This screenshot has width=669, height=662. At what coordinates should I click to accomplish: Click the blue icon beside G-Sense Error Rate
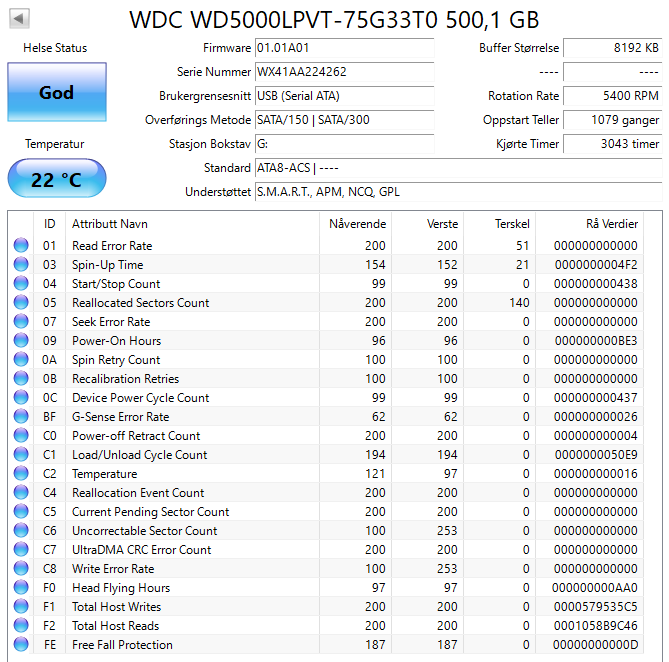pyautogui.click(x=21, y=417)
